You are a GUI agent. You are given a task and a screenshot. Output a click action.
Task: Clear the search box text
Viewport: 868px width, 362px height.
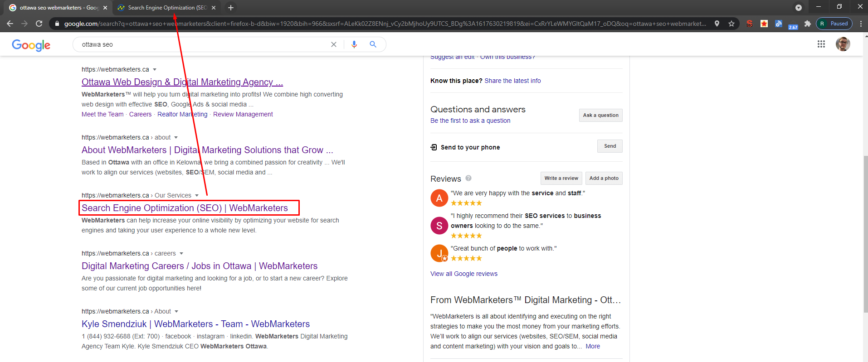point(334,44)
